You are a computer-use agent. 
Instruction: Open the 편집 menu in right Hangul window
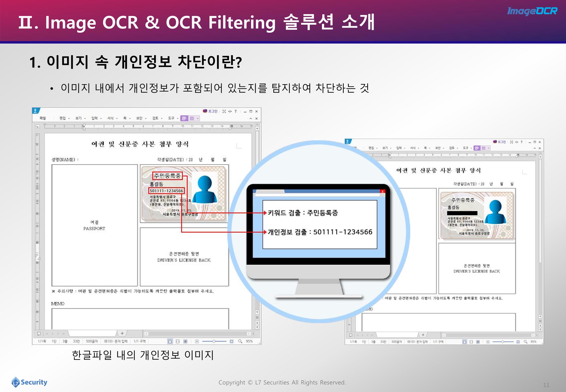point(371,148)
